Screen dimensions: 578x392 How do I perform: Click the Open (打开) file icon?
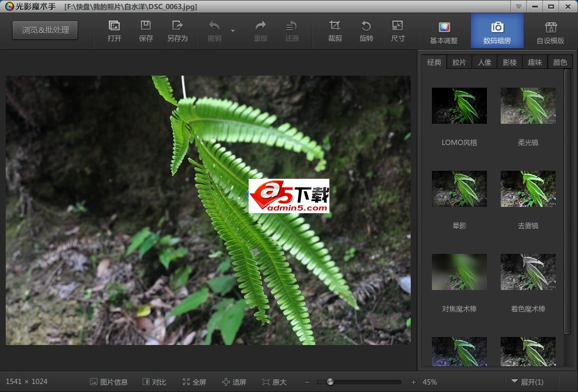[114, 26]
